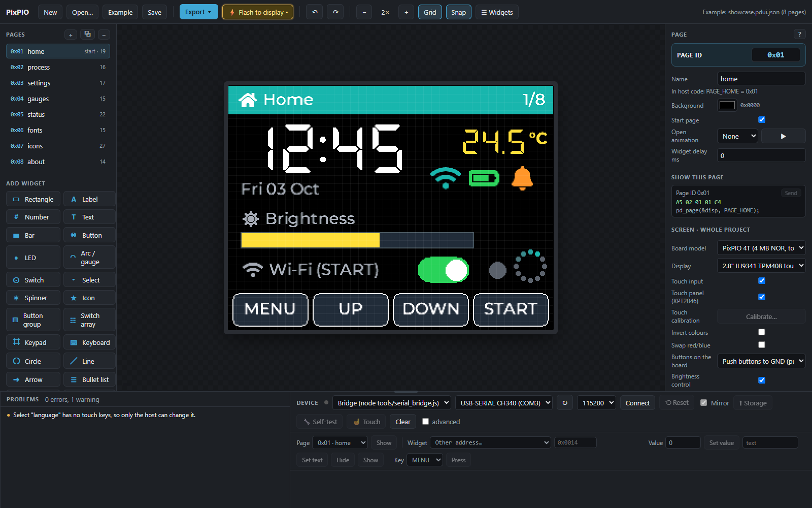
Task: Enable Invert colours
Action: coord(761,332)
